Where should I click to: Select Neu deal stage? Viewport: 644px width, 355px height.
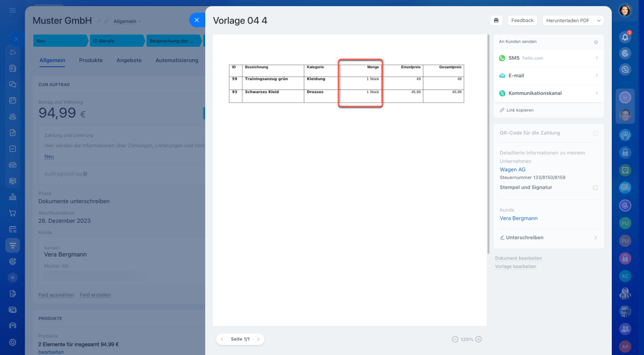[60, 41]
